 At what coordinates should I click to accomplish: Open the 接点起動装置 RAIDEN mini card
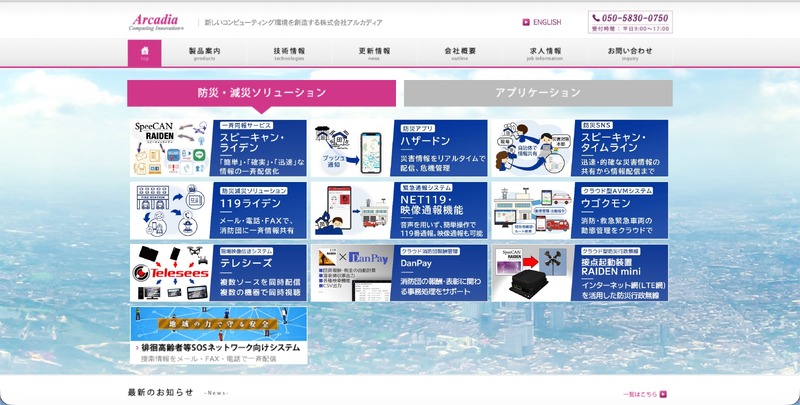(x=580, y=273)
